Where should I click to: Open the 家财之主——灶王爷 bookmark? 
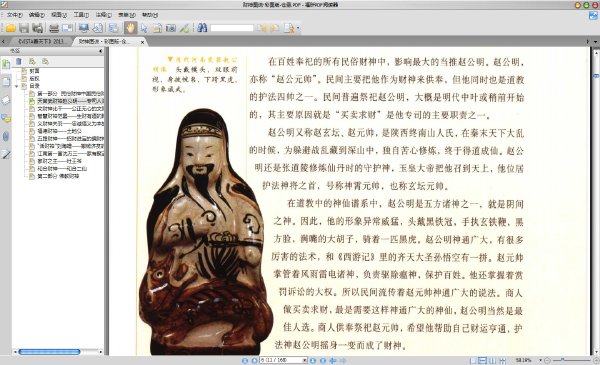click(x=59, y=161)
